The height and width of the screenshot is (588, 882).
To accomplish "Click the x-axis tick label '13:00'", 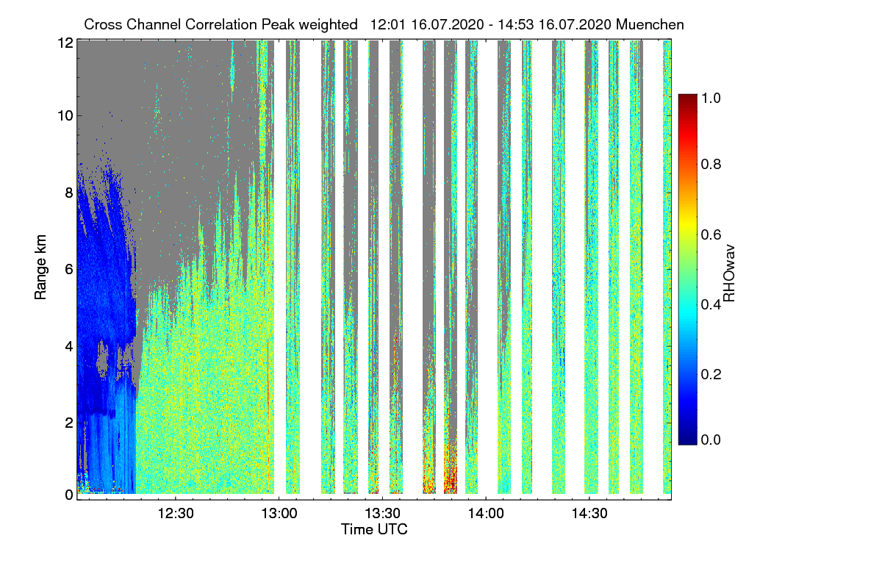I will point(279,514).
